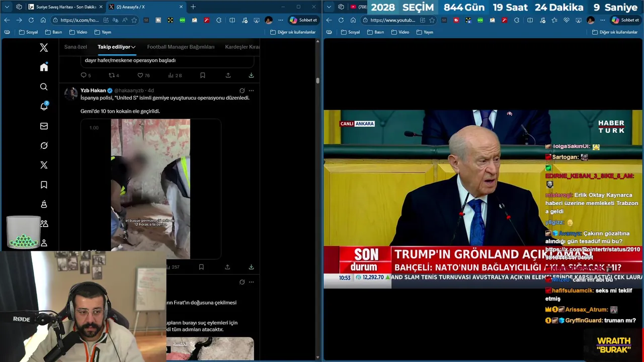644x362 pixels.
Task: Open more options on Yzb Hakan tweet
Action: coord(251,90)
